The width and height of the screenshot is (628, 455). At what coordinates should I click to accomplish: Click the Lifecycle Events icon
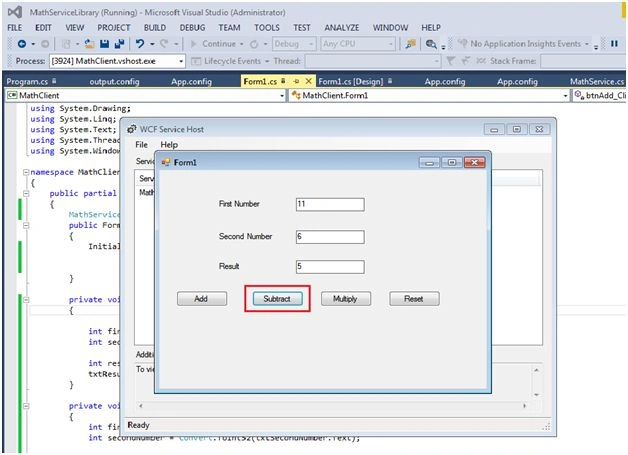coord(196,61)
